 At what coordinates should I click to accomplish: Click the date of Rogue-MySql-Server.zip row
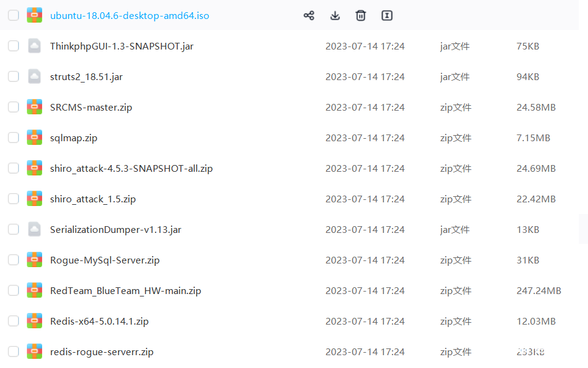click(x=365, y=260)
